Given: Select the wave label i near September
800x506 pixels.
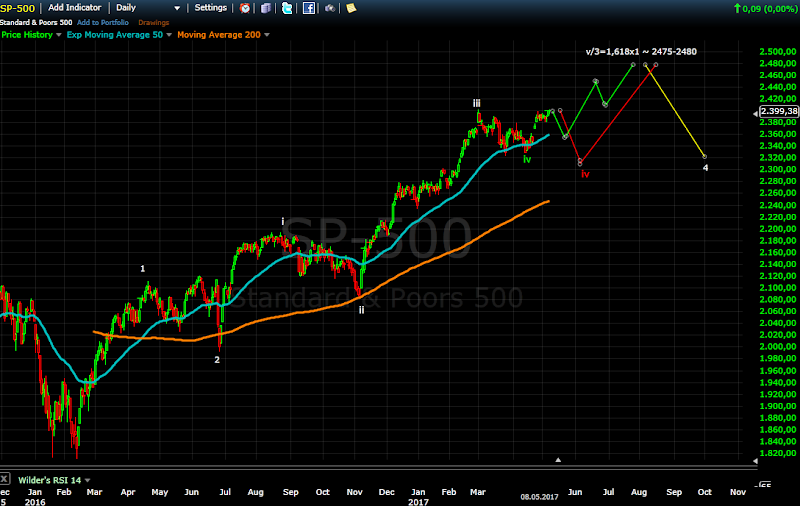Looking at the screenshot, I should point(283,221).
